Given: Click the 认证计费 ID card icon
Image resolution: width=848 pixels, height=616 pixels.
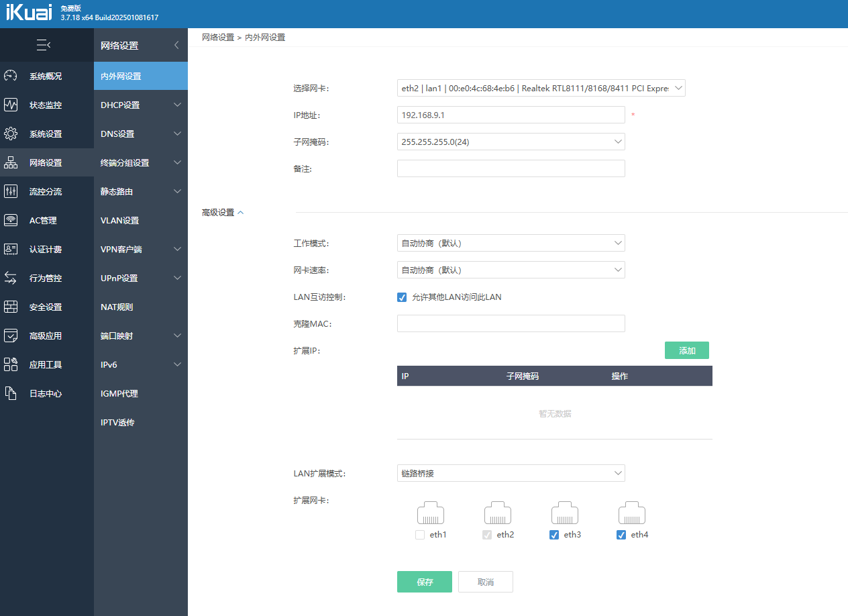Looking at the screenshot, I should pos(11,249).
